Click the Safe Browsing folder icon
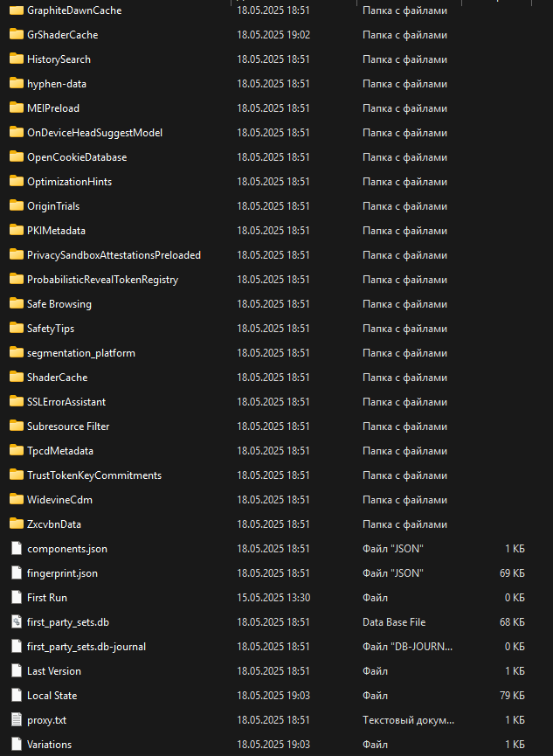 16,304
